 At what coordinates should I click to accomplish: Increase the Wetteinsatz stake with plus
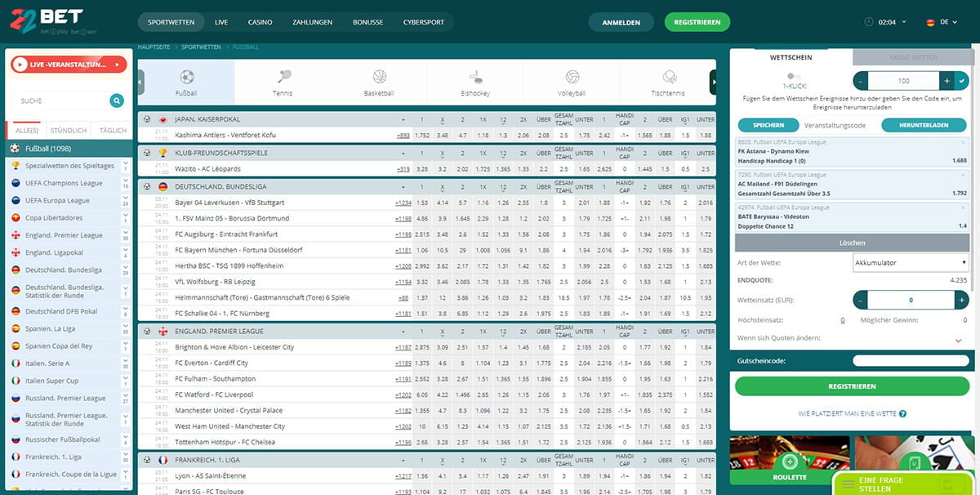(961, 300)
